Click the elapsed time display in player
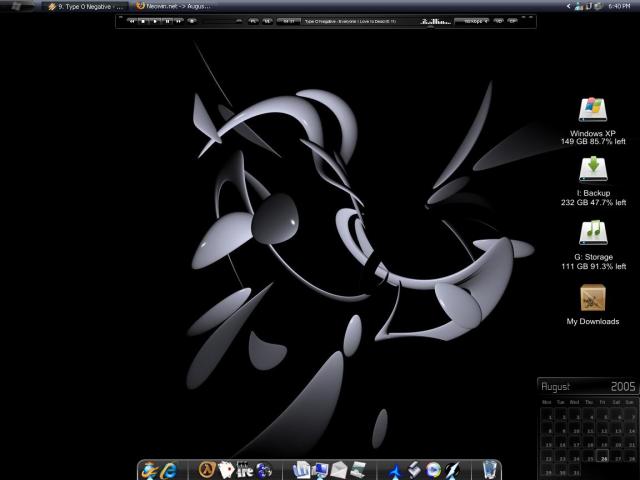Screen dimensions: 640x480 pyautogui.click(x=289, y=21)
